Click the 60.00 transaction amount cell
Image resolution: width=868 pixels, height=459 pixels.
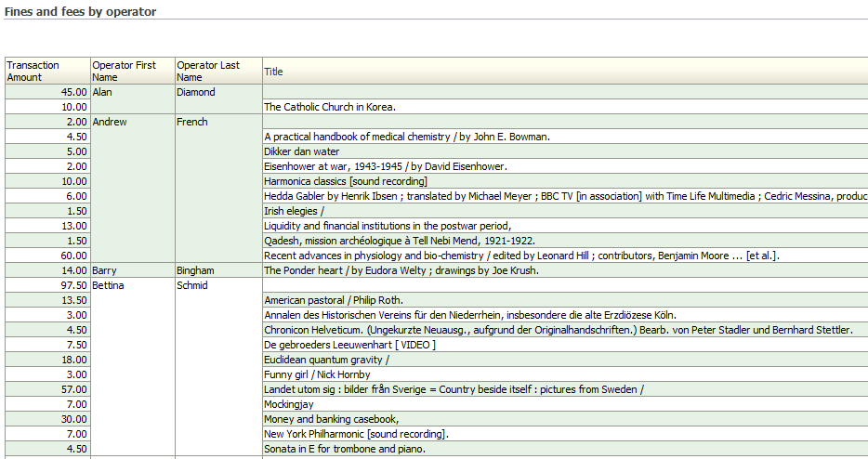(73, 256)
